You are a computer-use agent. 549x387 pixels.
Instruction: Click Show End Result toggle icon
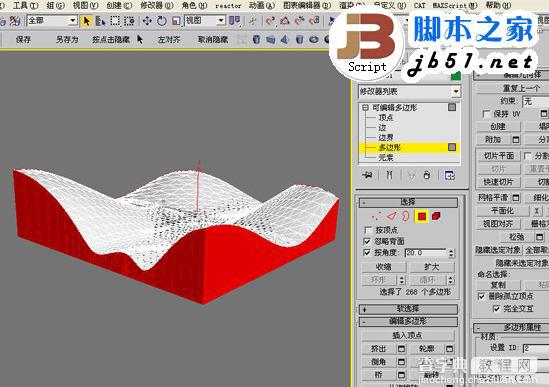pos(389,175)
